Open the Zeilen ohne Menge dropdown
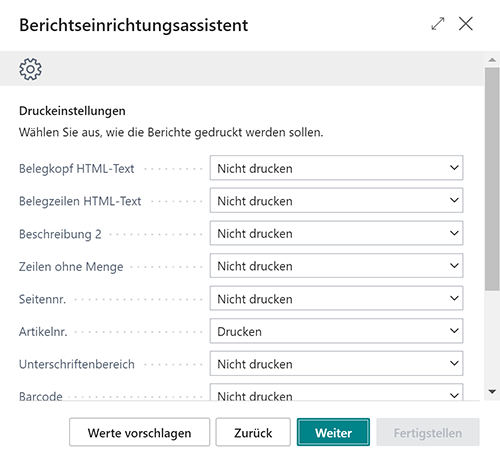500x466 pixels. tap(336, 266)
